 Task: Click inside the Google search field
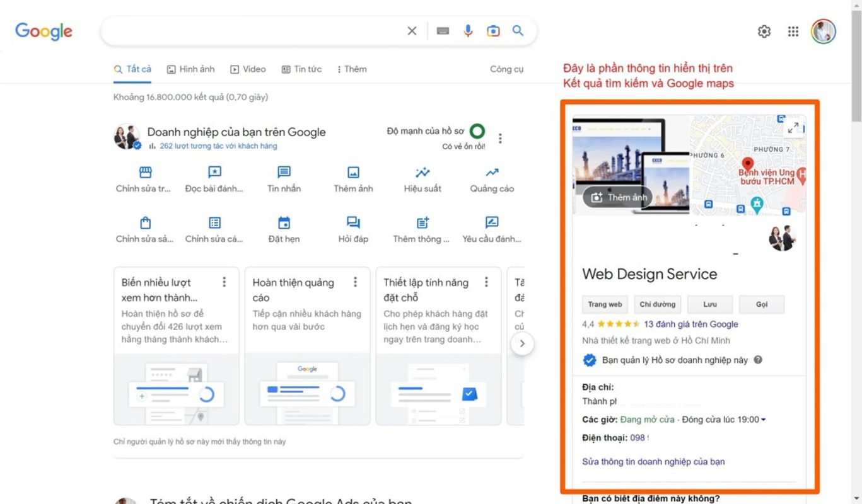point(252,31)
